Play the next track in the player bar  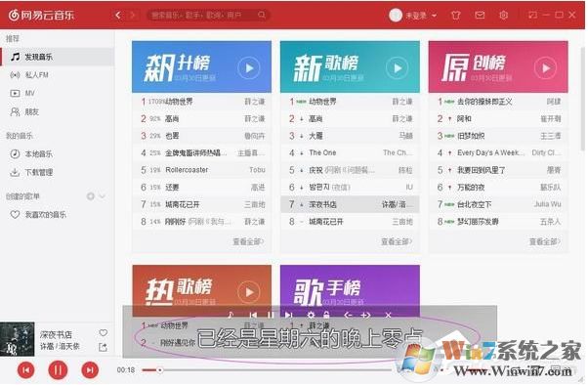(x=90, y=370)
